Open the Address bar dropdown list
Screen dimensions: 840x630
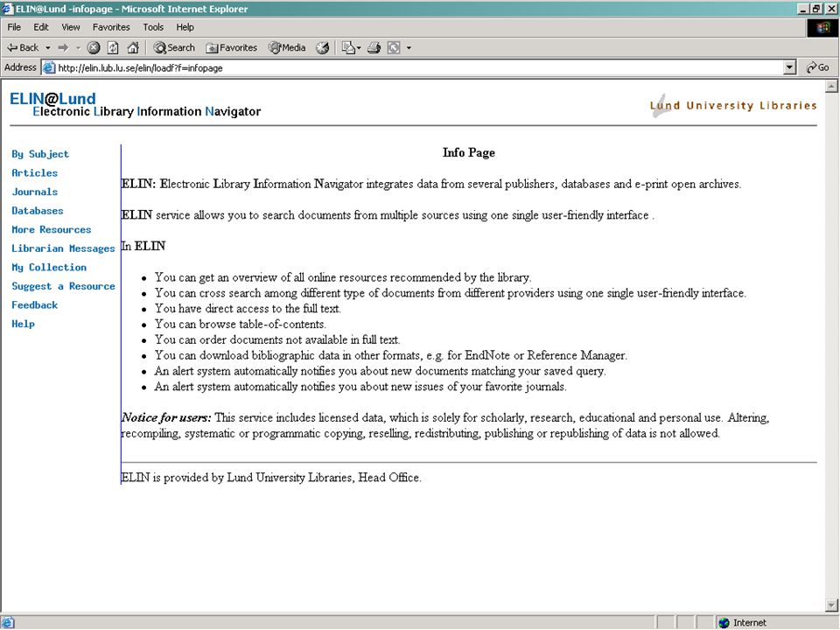coord(789,67)
